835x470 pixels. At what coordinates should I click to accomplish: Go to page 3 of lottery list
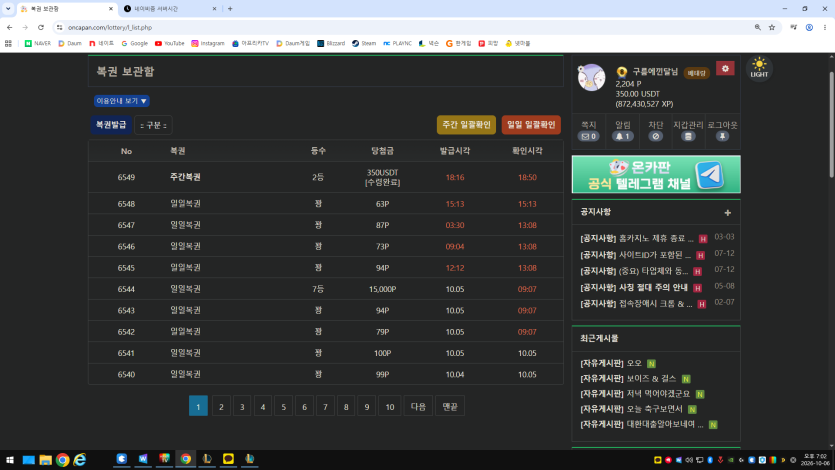point(242,406)
